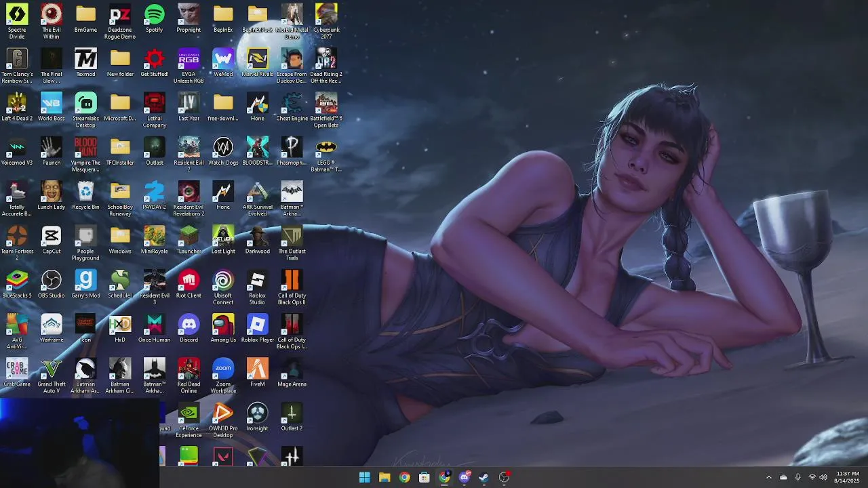
Task: Launch PAYDAY 2 shortcut
Action: (x=155, y=195)
